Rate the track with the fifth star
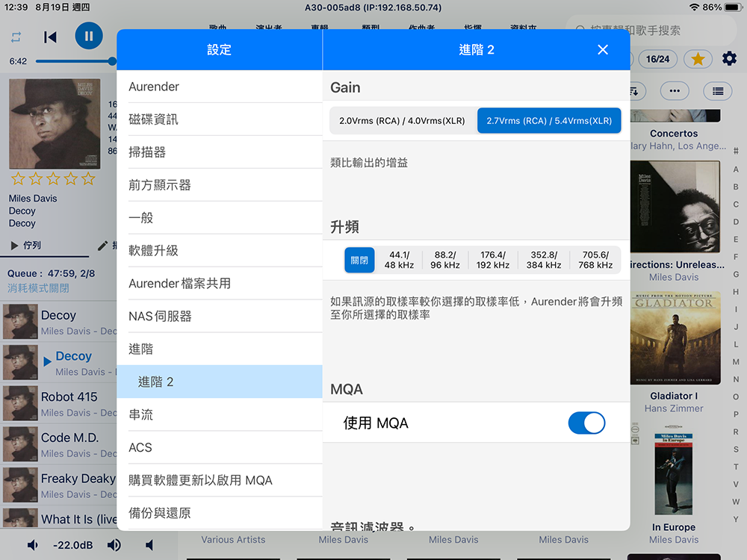This screenshot has height=560, width=747. tap(88, 179)
